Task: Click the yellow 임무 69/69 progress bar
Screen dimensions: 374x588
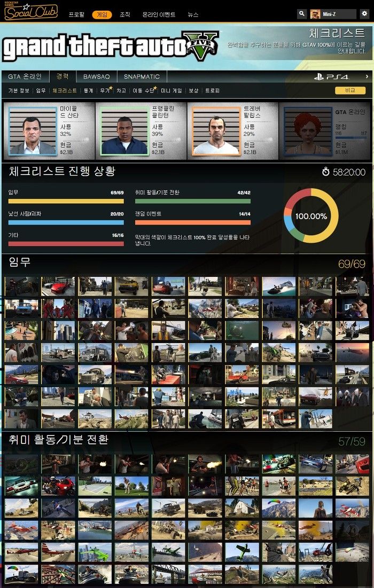Action: (x=66, y=201)
